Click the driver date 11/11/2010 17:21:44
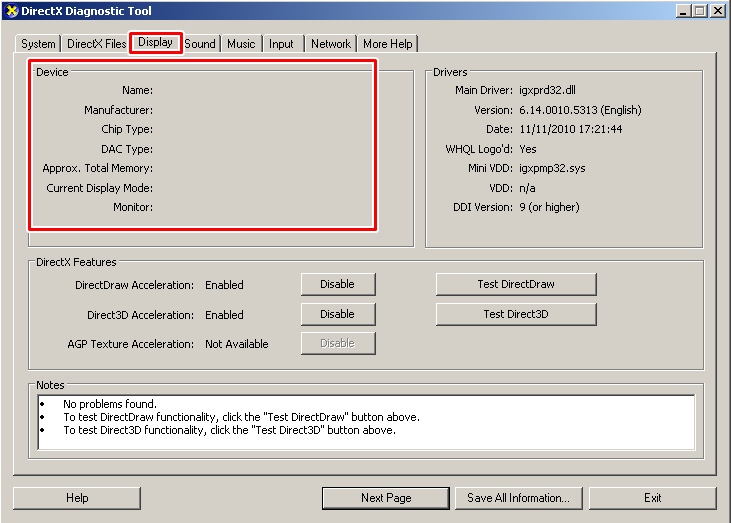 coord(571,130)
